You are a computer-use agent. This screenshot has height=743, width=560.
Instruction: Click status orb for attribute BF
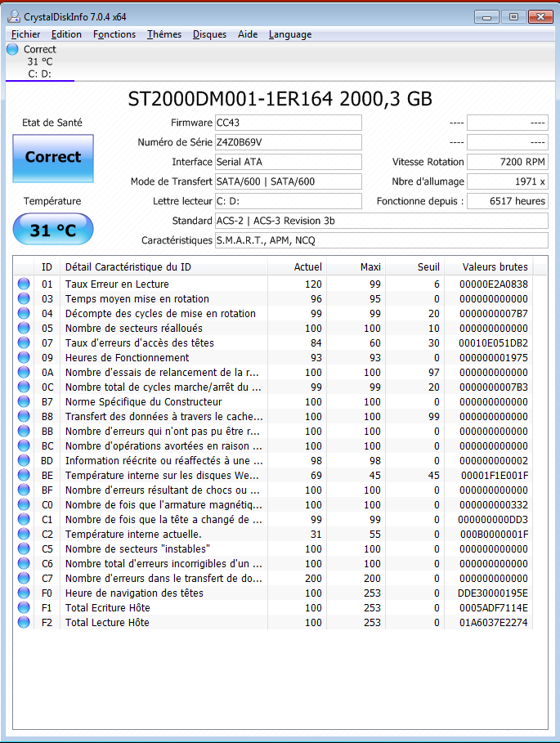pyautogui.click(x=24, y=490)
